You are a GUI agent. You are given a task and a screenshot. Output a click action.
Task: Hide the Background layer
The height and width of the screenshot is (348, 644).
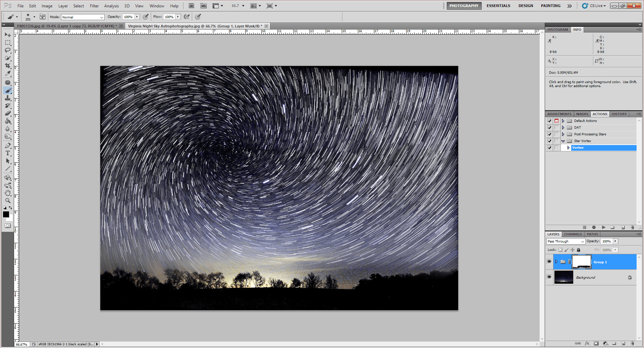pos(549,277)
